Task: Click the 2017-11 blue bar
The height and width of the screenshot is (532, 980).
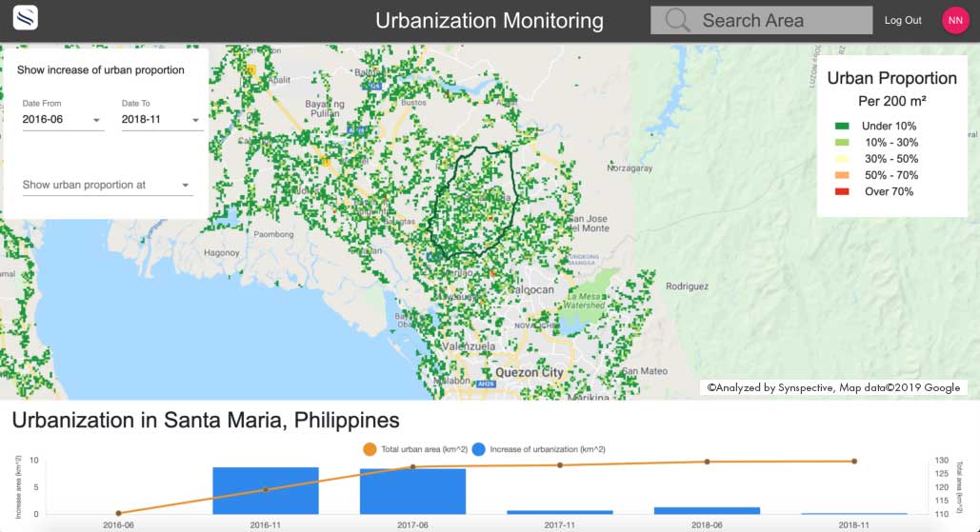Action: pos(560,512)
